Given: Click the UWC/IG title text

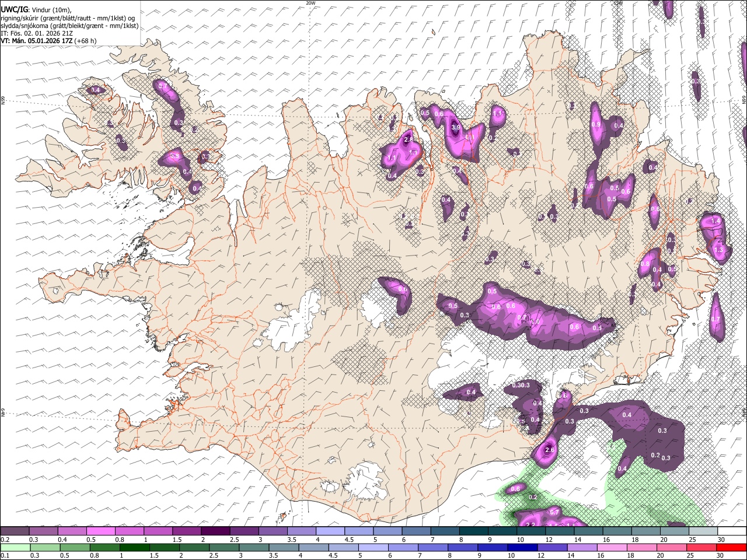Looking at the screenshot, I should (x=14, y=10).
